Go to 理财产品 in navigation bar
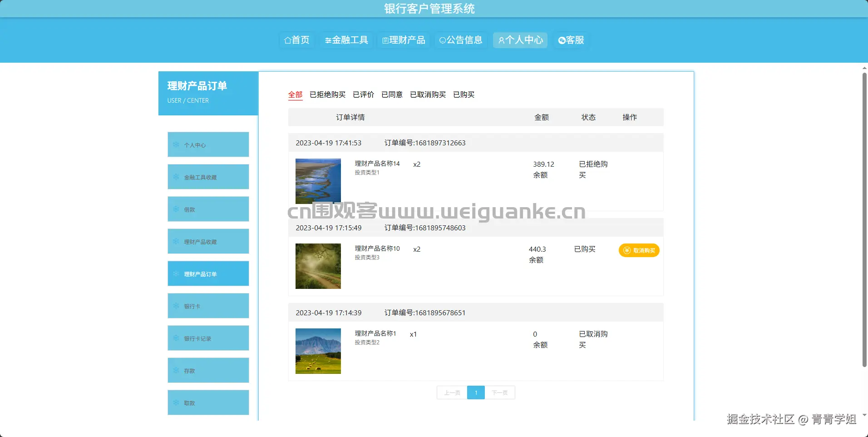The height and width of the screenshot is (437, 868). point(404,40)
